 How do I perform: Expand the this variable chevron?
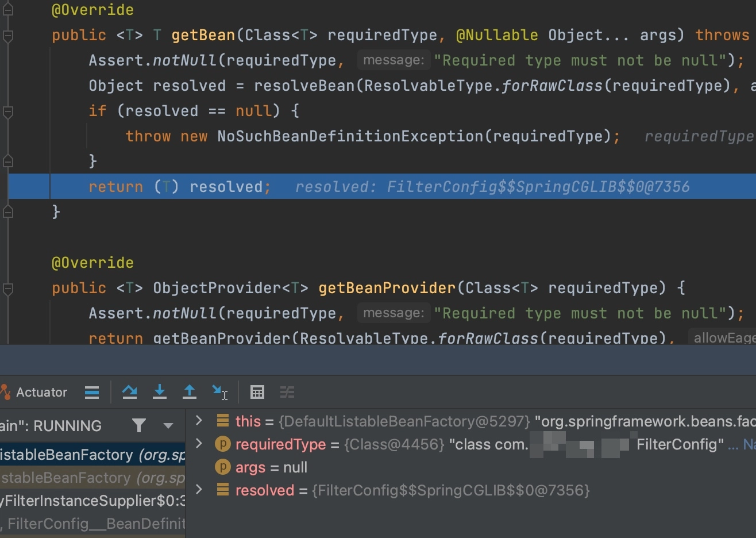coord(198,421)
